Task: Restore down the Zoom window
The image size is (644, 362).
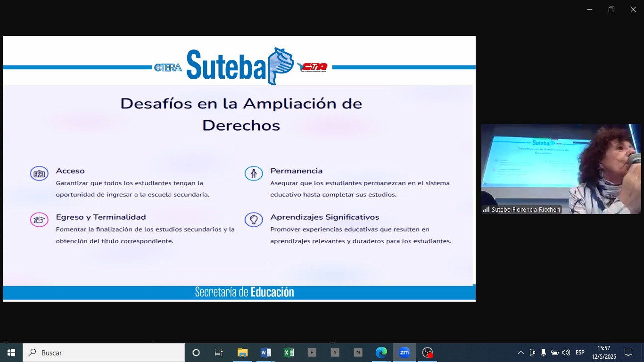Action: tap(611, 9)
